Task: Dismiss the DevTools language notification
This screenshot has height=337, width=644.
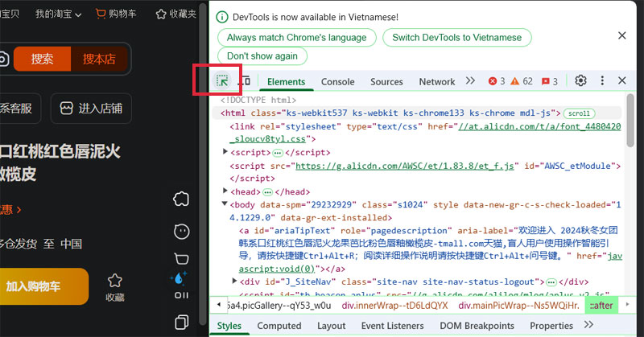Action: click(x=621, y=35)
